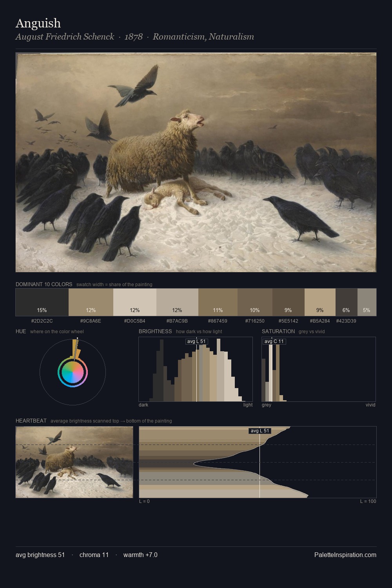Click the #867459 swatch showing 11%
The image size is (392, 588).
(218, 302)
